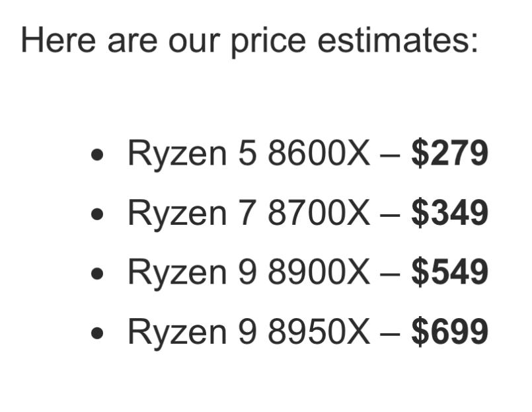Click the bold $349 price
This screenshot has height=412, width=532.
click(x=449, y=213)
